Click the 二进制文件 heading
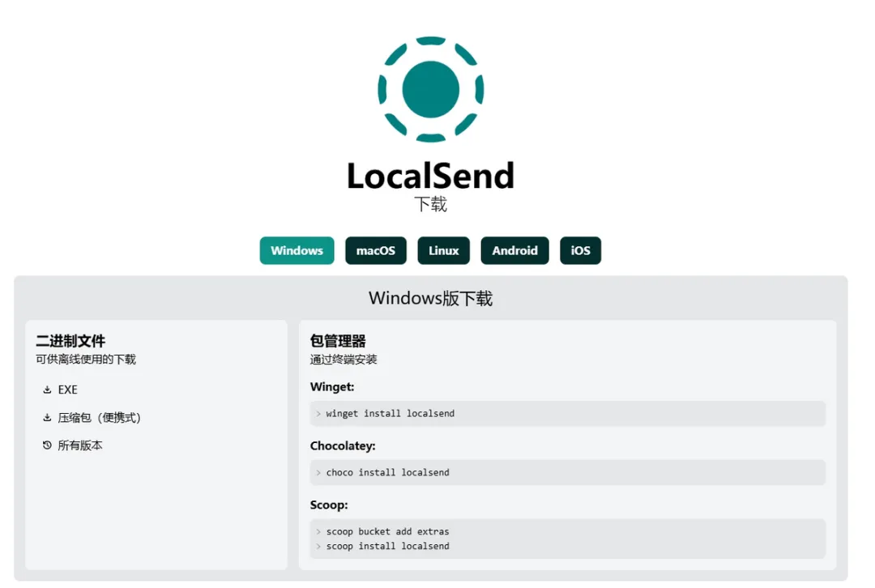Image resolution: width=875 pixels, height=588 pixels. 70,341
